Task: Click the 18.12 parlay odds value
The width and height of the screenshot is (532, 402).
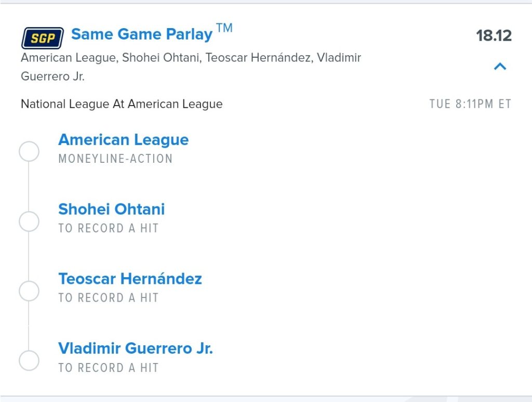Action: 494,36
